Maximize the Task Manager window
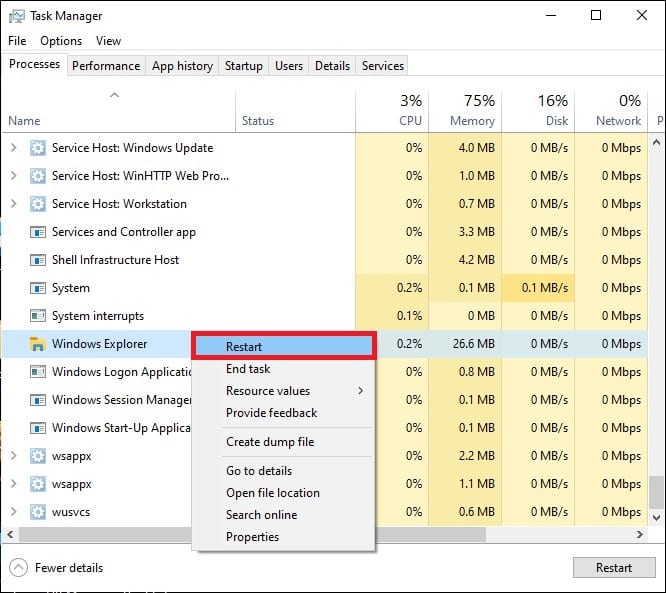This screenshot has height=593, width=666. tap(596, 15)
